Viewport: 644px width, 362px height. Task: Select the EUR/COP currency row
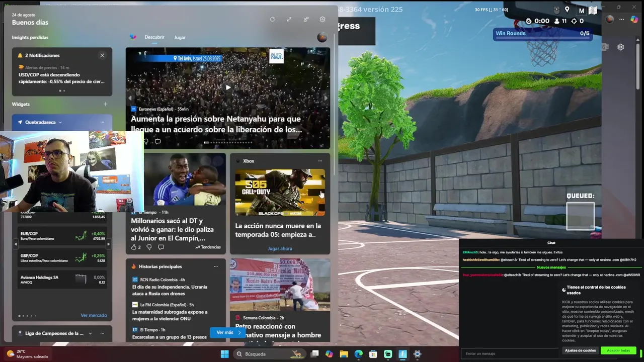click(62, 236)
